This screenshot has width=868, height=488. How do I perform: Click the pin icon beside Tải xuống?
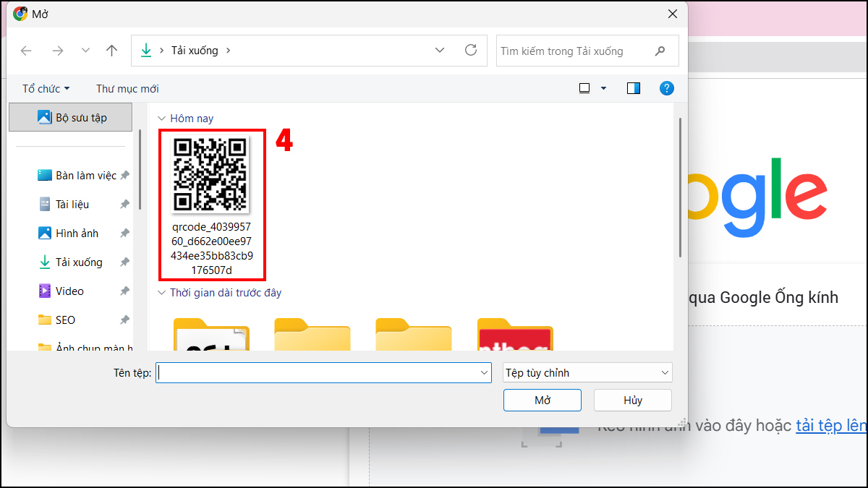124,262
